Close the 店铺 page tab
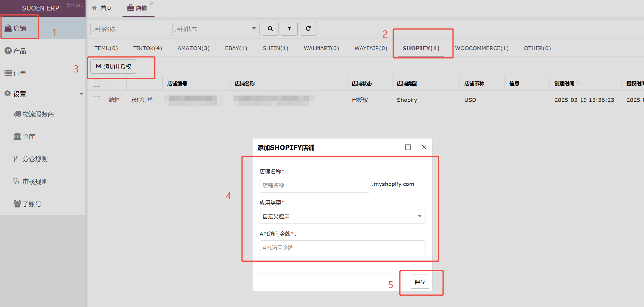This screenshot has width=644, height=307. (x=152, y=3)
